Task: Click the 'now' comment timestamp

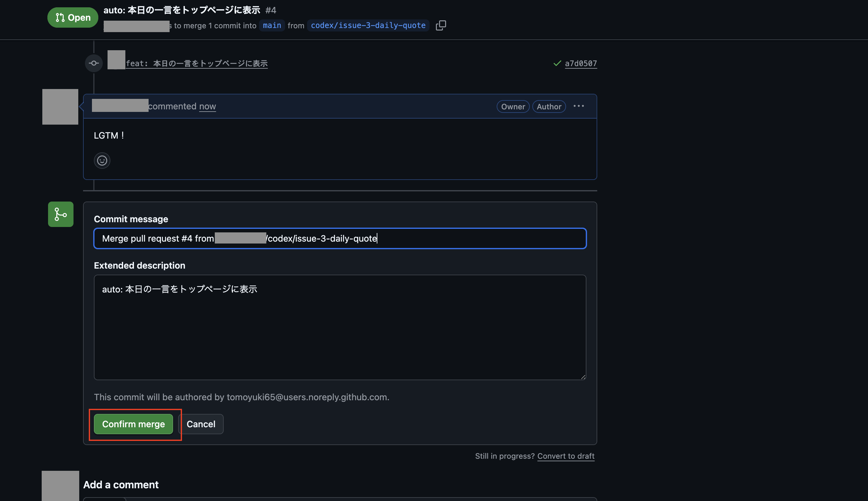Action: pyautogui.click(x=207, y=106)
